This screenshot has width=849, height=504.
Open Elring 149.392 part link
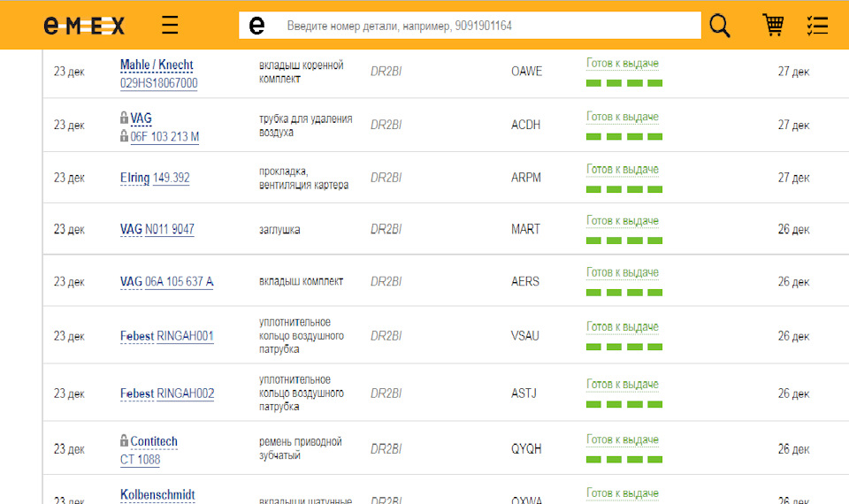171,178
